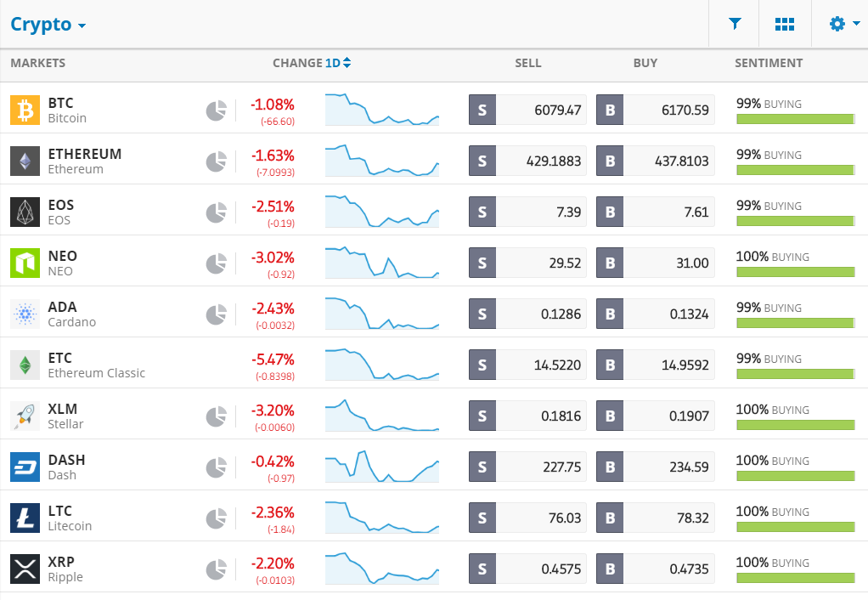Open the pie chart icon for DASH
The width and height of the screenshot is (868, 600).
pyautogui.click(x=217, y=467)
